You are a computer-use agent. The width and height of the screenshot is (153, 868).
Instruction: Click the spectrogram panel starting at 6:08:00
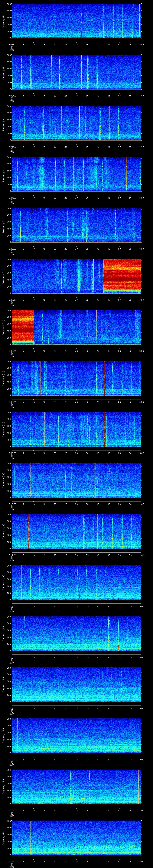76,378
